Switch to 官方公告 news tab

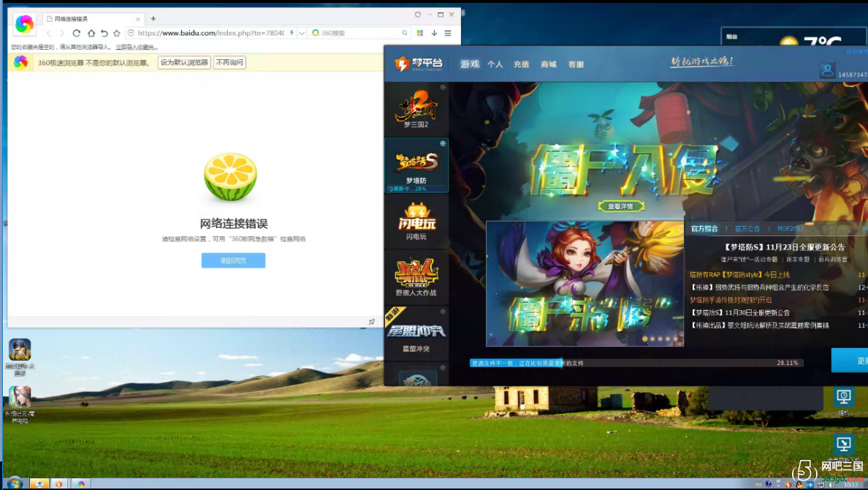pyautogui.click(x=747, y=228)
